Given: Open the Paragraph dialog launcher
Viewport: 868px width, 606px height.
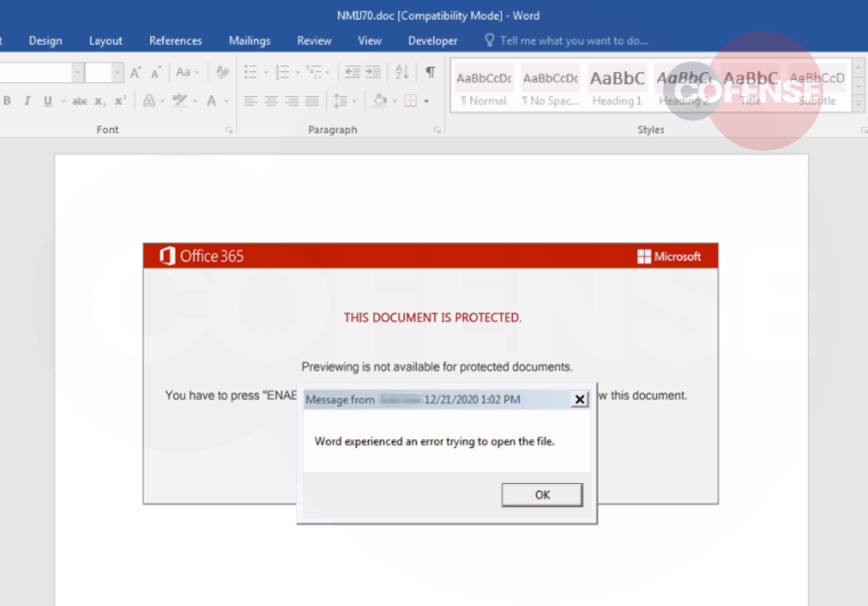Looking at the screenshot, I should (x=437, y=130).
